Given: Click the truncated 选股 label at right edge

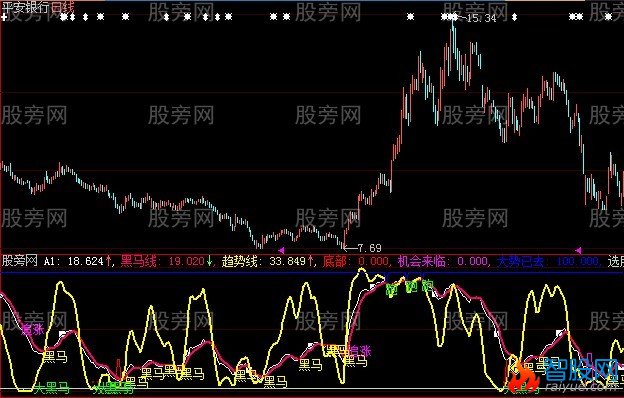Looking at the screenshot, I should [x=616, y=261].
